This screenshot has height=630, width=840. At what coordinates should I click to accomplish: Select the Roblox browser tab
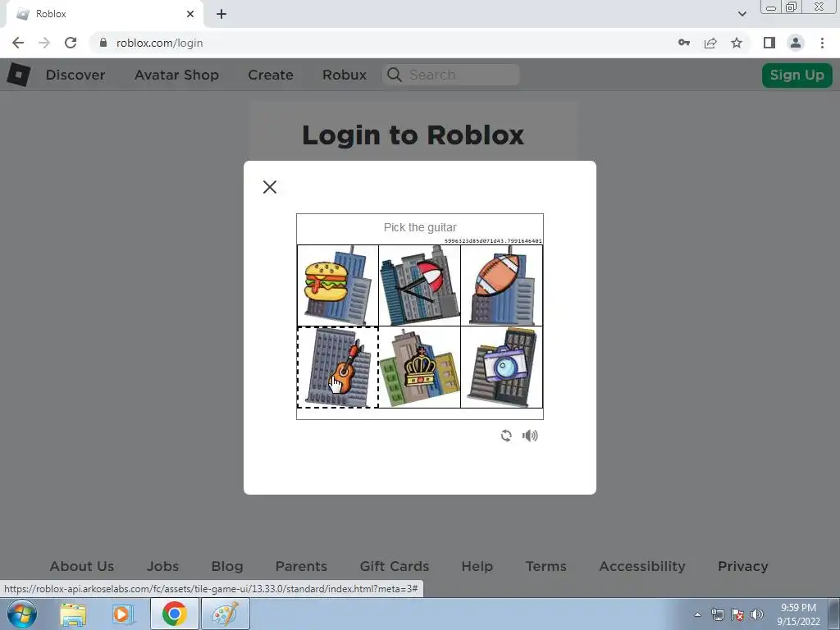[x=104, y=14]
